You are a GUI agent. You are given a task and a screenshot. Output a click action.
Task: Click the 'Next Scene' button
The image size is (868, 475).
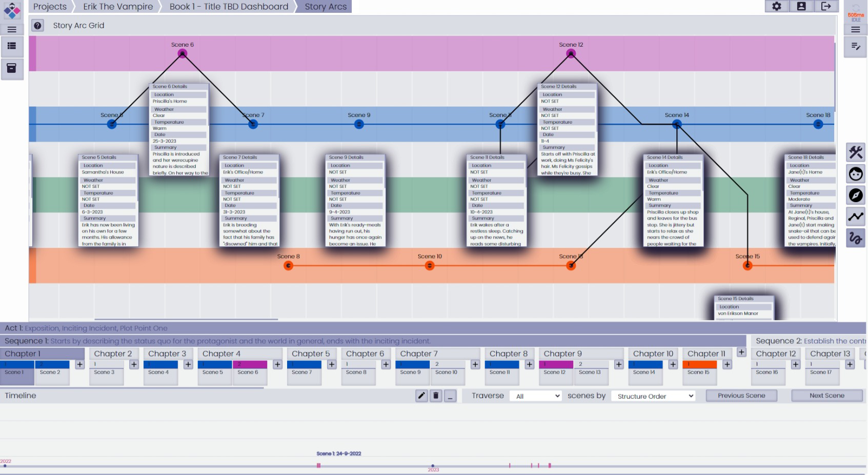(x=826, y=395)
